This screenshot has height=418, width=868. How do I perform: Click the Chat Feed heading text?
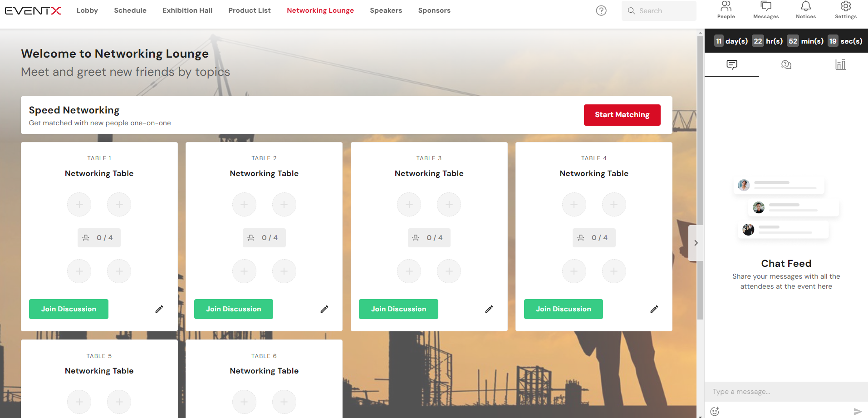point(786,264)
